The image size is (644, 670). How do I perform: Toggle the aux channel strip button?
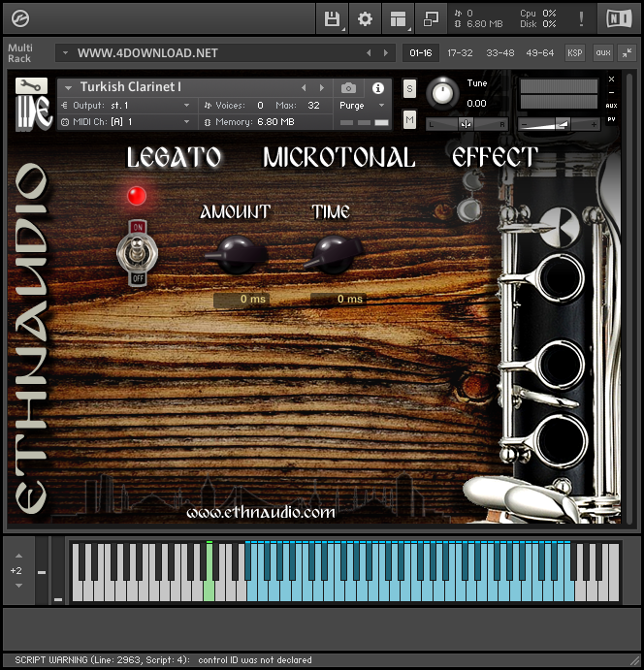tap(603, 53)
